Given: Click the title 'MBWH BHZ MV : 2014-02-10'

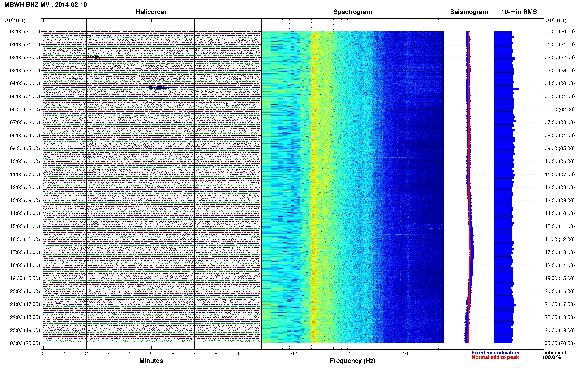Looking at the screenshot, I should [46, 5].
